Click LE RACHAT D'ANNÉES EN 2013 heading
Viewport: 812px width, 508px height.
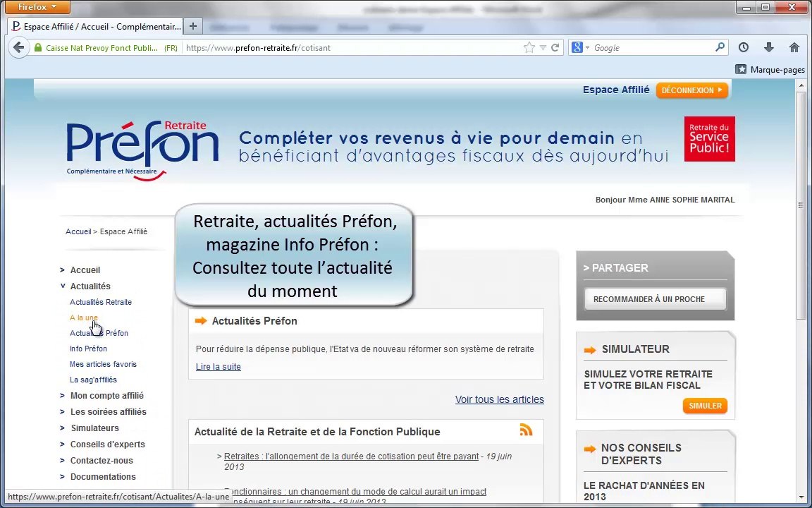click(644, 491)
